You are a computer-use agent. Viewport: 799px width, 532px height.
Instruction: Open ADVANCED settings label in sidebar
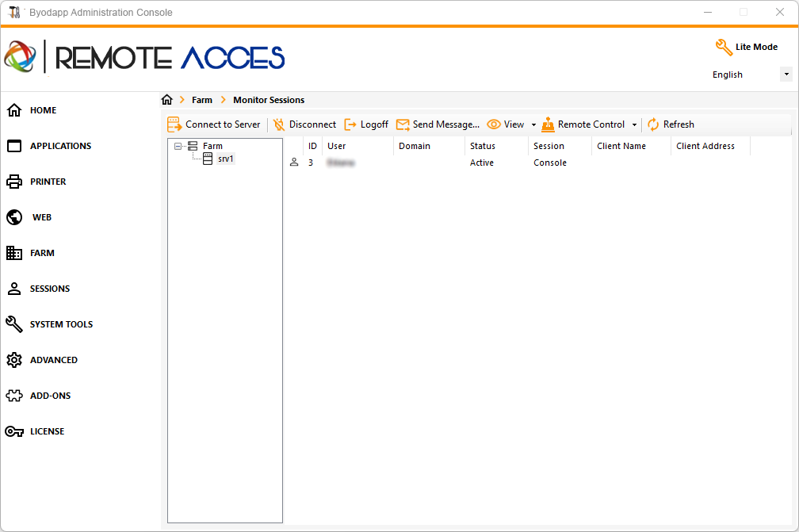[x=54, y=360]
